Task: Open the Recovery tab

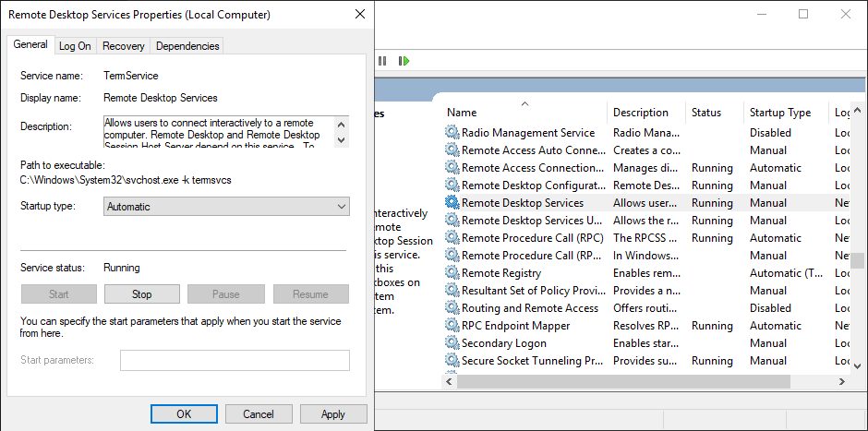Action: [124, 46]
